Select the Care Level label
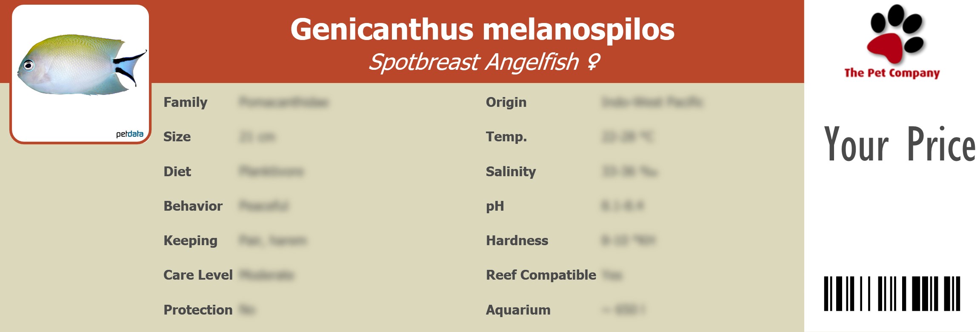980x332 pixels. click(x=198, y=275)
